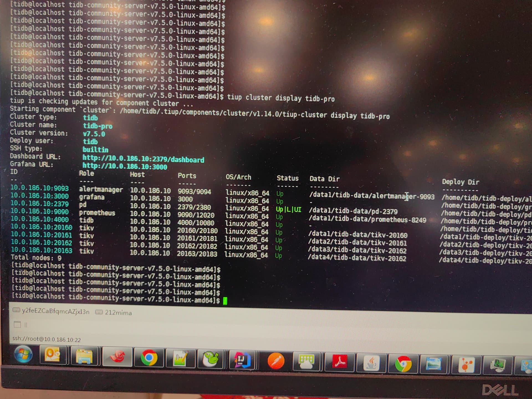This screenshot has height=399, width=532.
Task: Select node ID '10.0.186.10:9090'
Action: [39, 211]
